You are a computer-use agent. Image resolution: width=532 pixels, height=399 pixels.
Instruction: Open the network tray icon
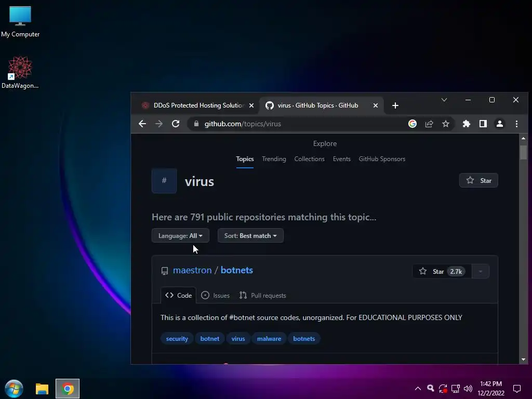(x=455, y=389)
